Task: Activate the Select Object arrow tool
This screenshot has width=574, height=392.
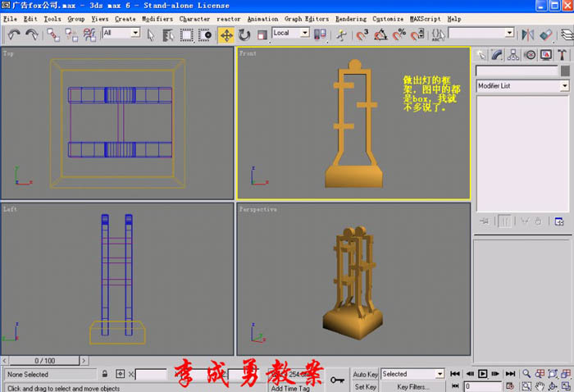Action: 150,35
